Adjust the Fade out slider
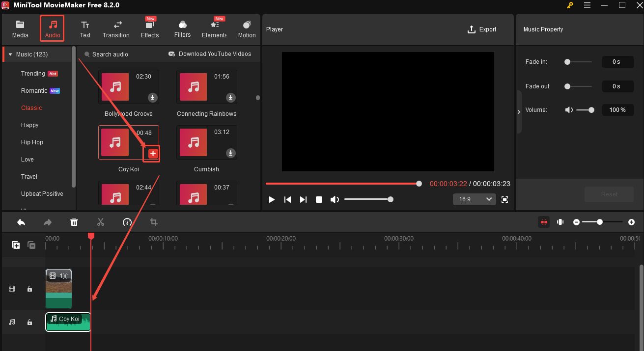The height and width of the screenshot is (351, 644). pos(578,86)
